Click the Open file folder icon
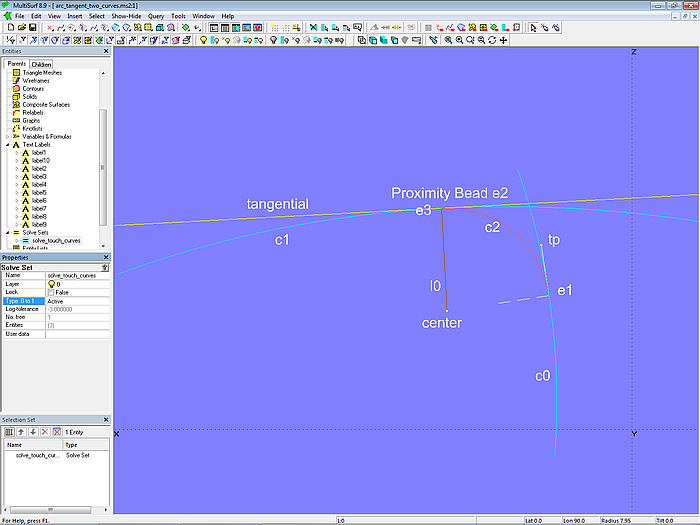This screenshot has height=525, width=700. 20,28
